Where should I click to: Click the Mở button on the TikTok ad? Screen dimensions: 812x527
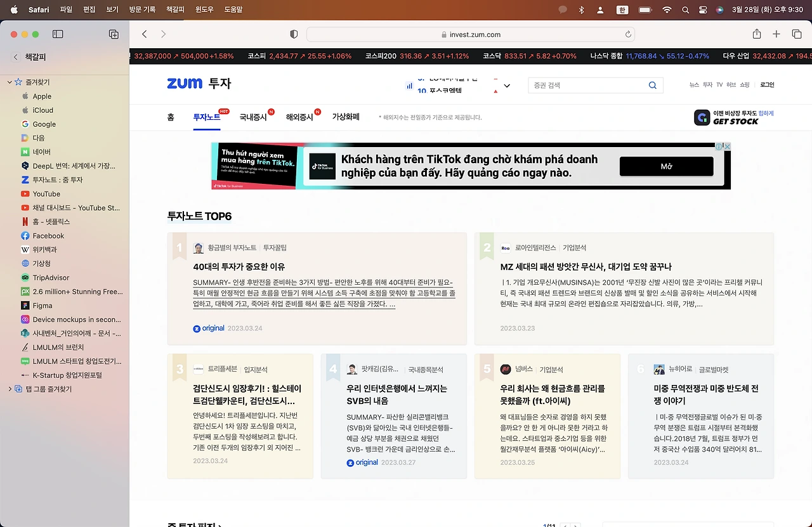click(x=666, y=166)
